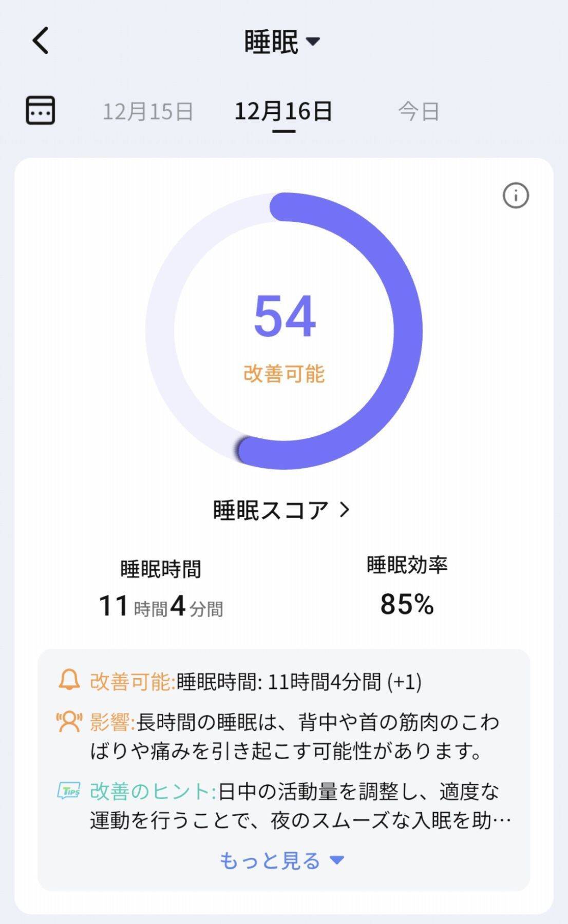This screenshot has width=568, height=924.
Task: Select the 12月16日 tab
Action: click(284, 110)
